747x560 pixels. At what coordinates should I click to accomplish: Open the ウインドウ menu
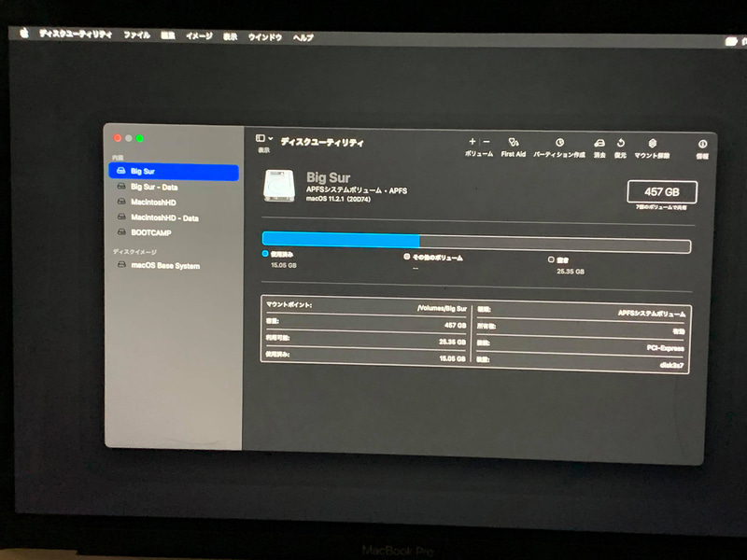(265, 37)
